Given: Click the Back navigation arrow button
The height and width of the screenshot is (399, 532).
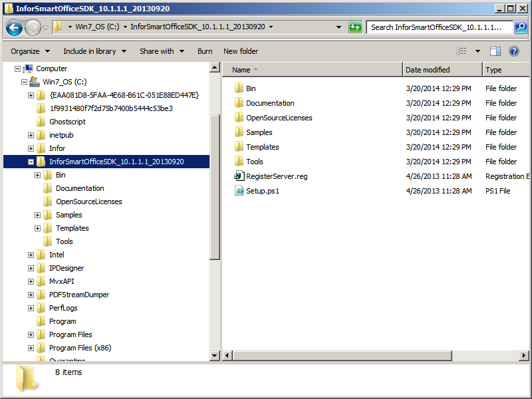Looking at the screenshot, I should coord(14,27).
